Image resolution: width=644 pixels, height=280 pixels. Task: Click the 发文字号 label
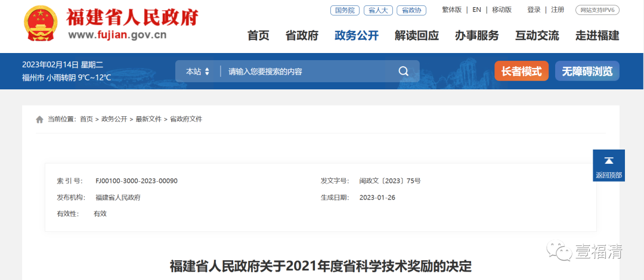[x=335, y=181]
